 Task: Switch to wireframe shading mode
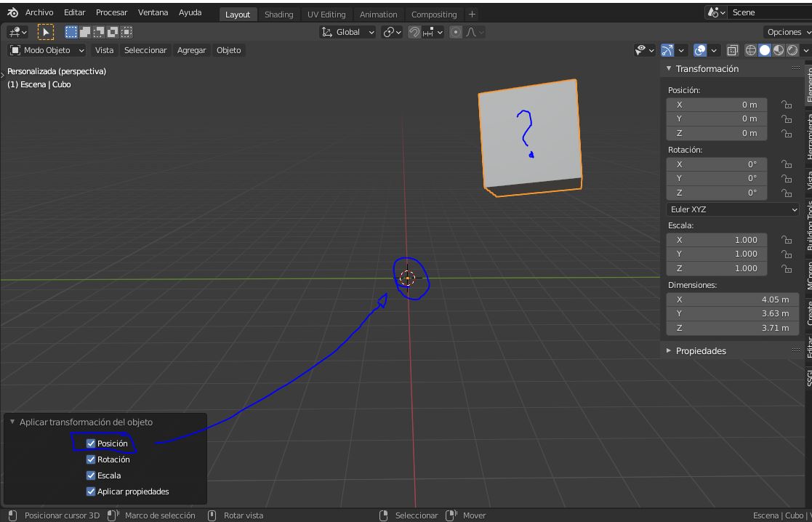coord(751,50)
